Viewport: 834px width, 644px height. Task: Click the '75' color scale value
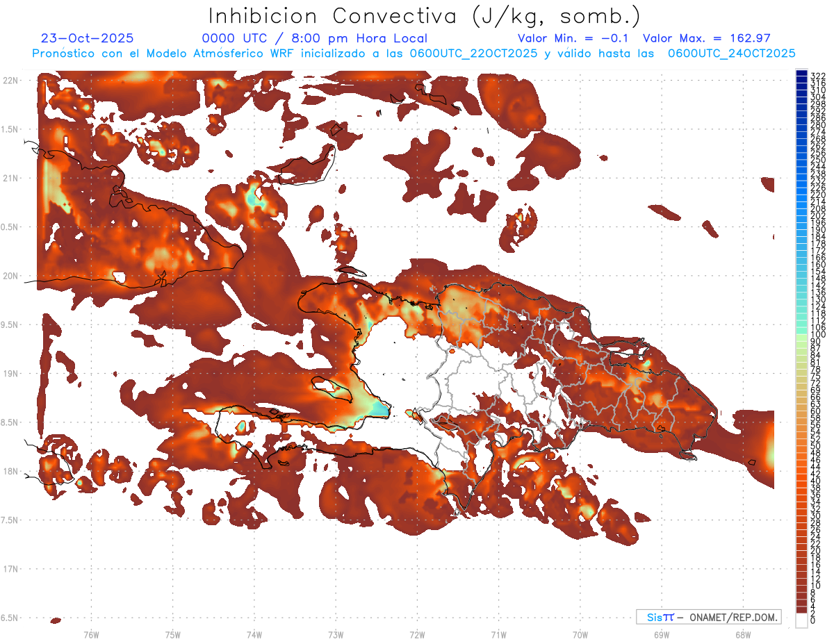(x=816, y=377)
